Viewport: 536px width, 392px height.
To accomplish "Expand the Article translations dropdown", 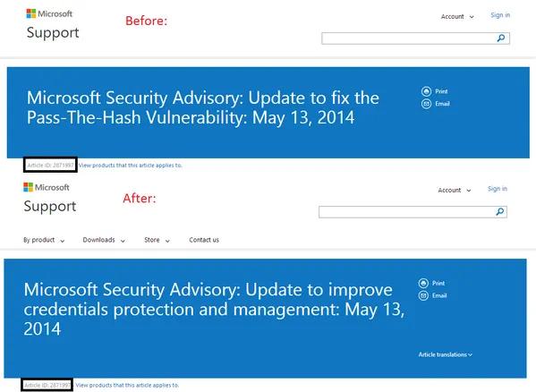I will tap(446, 354).
